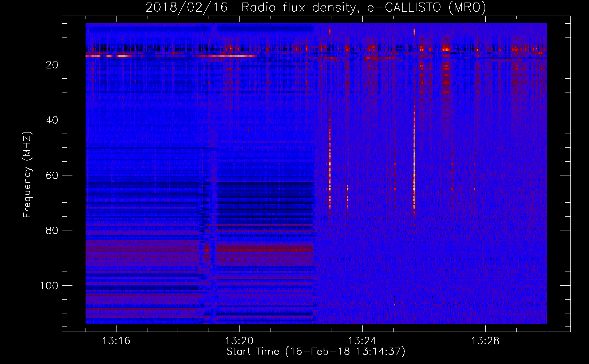589x364 pixels.
Task: Click the 40 frequency tick label
Action: tap(52, 120)
